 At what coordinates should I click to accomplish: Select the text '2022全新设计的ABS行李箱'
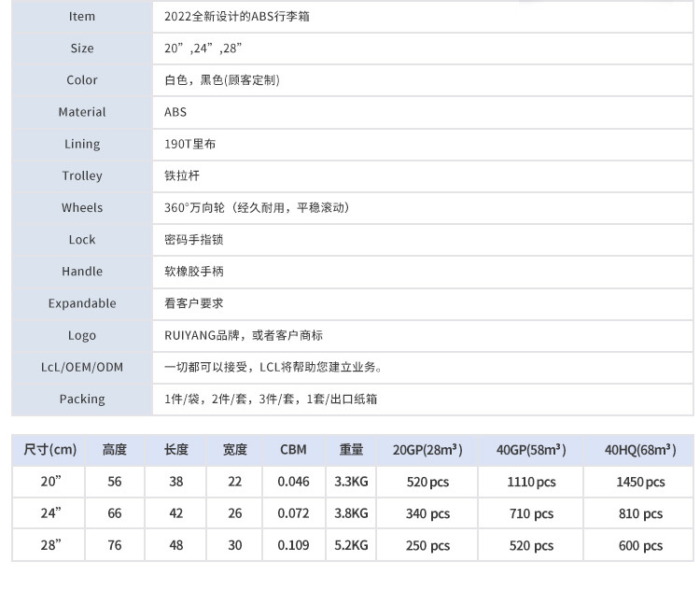point(237,17)
